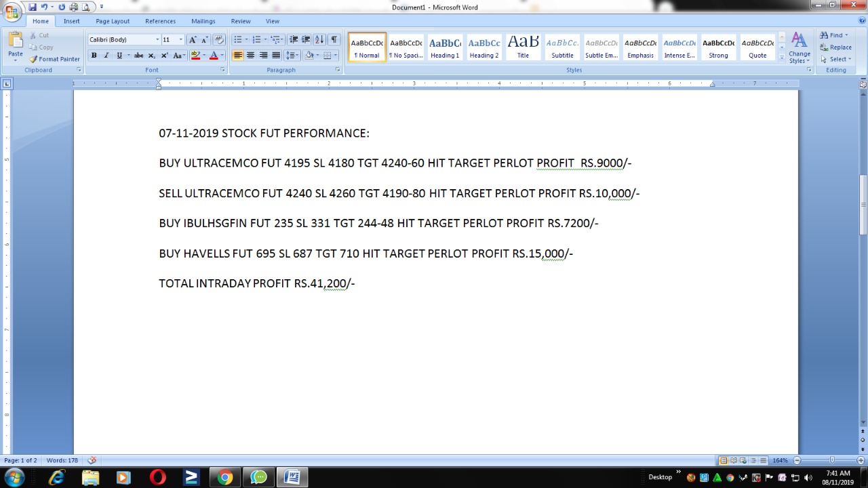This screenshot has height=488, width=868.
Task: Align text right
Action: pyautogui.click(x=263, y=56)
